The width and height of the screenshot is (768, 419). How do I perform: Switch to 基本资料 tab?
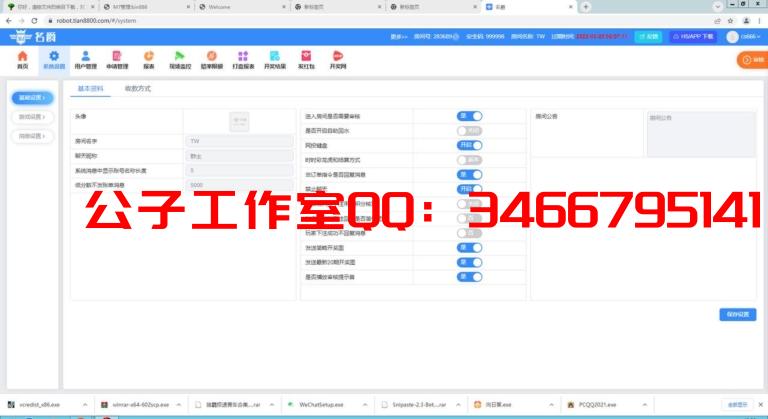(x=91, y=89)
